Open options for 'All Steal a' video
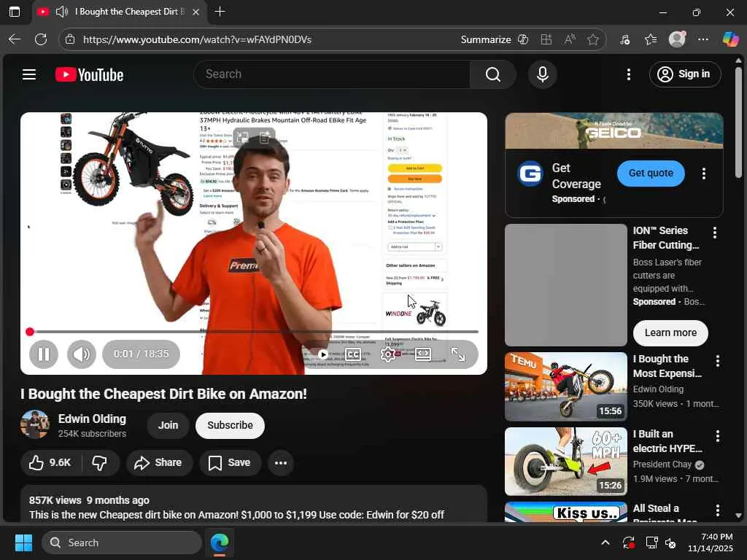The height and width of the screenshot is (560, 747). 718,510
